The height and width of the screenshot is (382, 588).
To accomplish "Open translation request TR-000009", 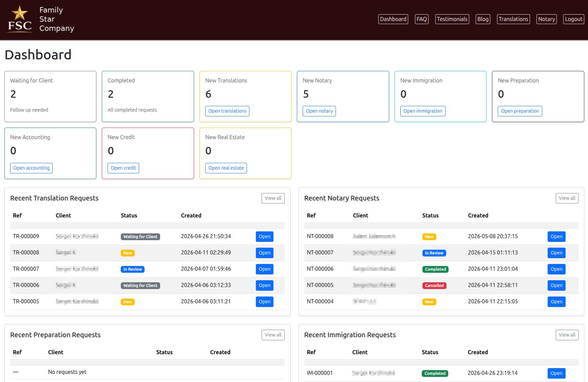I will (x=265, y=236).
